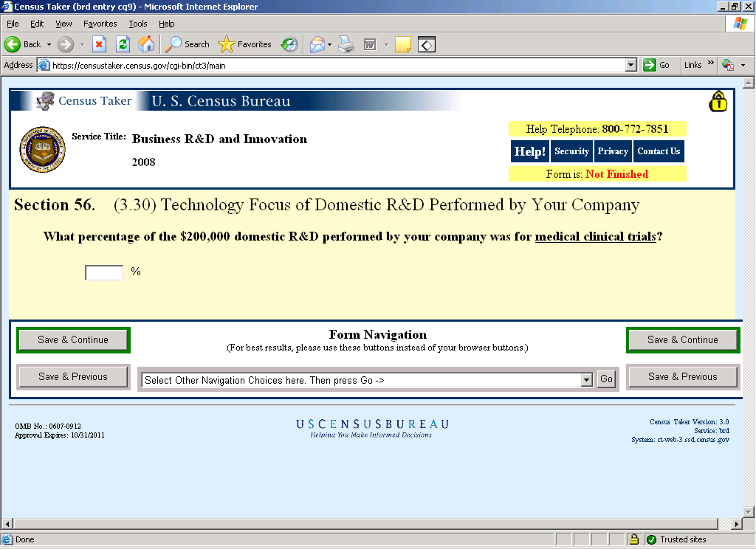Open the File menu
This screenshot has width=756, height=549.
click(x=13, y=24)
